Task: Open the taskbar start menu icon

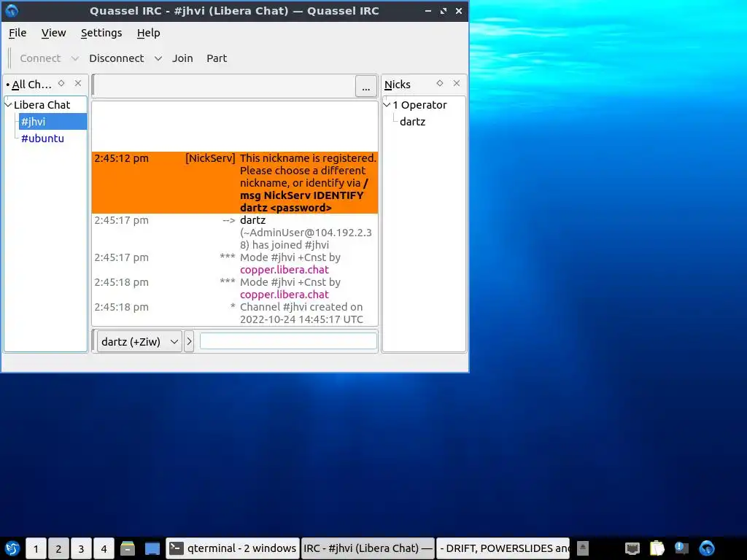Action: click(12, 548)
